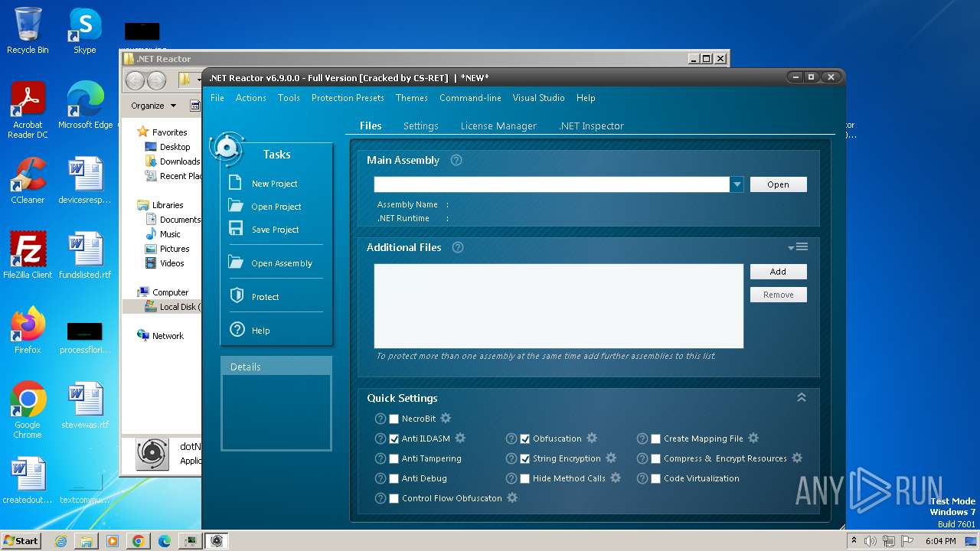Click the Open button for Main Assembly

(x=778, y=184)
